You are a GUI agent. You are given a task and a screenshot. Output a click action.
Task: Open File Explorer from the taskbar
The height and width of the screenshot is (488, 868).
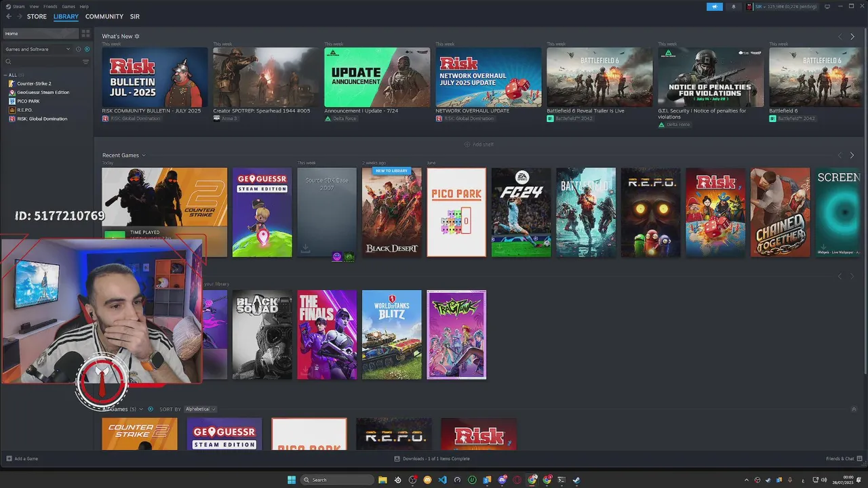click(382, 480)
